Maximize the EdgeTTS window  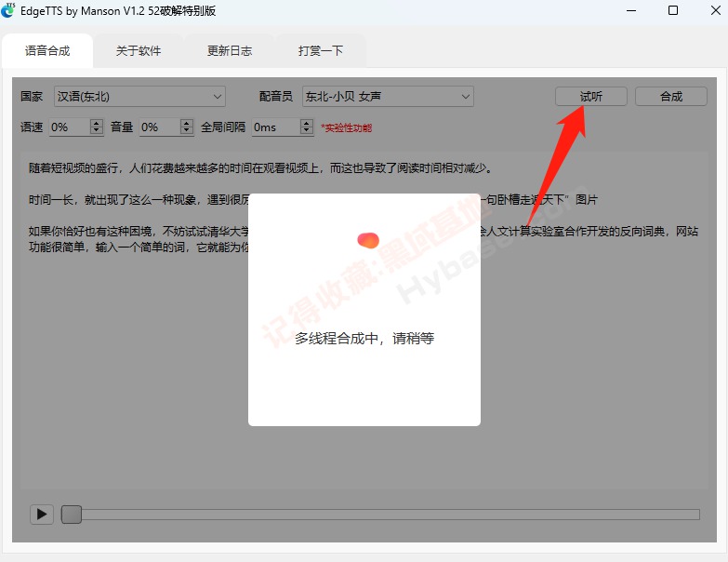tap(673, 10)
